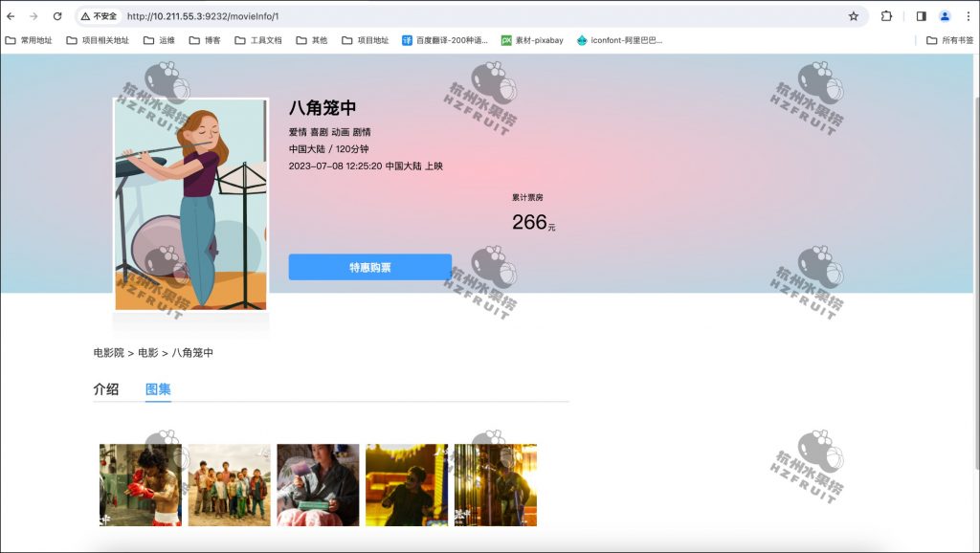Navigate to 电影院 via the breadcrumb link
The width and height of the screenshot is (980, 553).
[110, 352]
